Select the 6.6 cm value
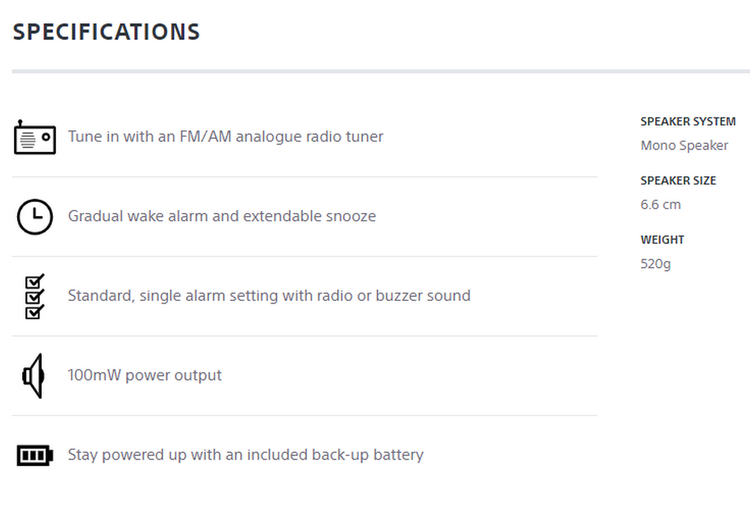Viewport: 750px width, 518px height. 660,205
